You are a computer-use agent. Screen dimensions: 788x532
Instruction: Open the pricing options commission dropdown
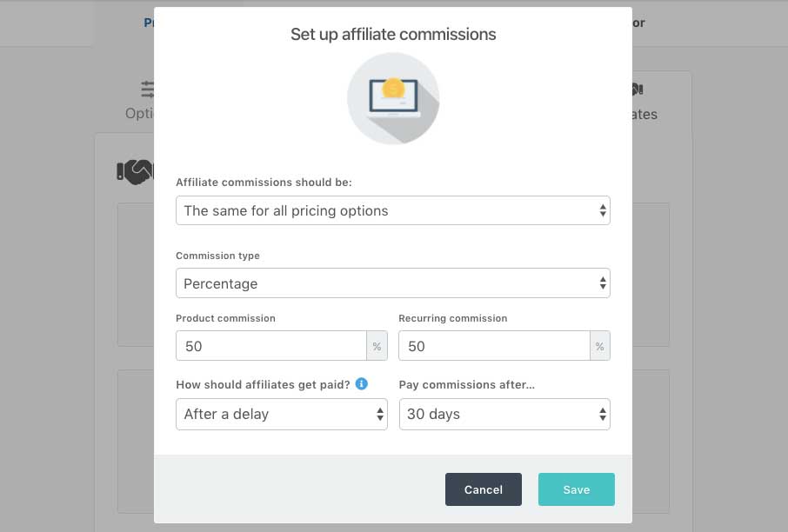393,210
